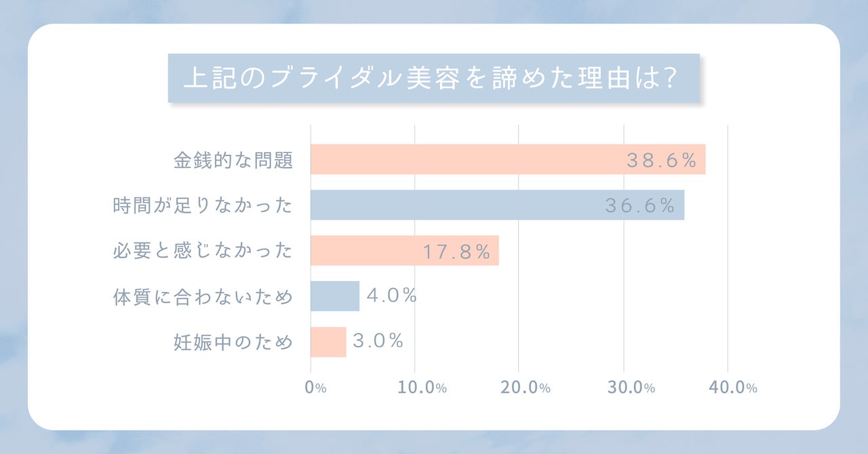Viewport: 868px width, 454px height.
Task: Select the 妊娠中のため category label
Action: 233,342
